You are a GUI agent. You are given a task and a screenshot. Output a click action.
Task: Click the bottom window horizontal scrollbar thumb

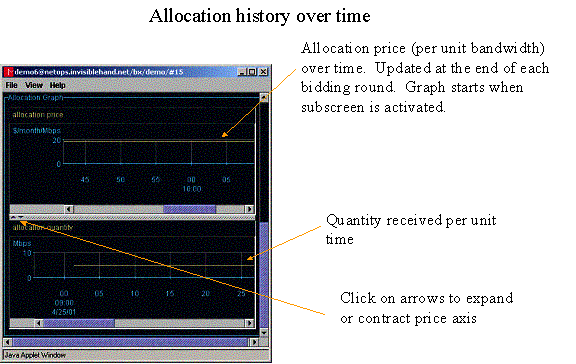pyautogui.click(x=131, y=342)
